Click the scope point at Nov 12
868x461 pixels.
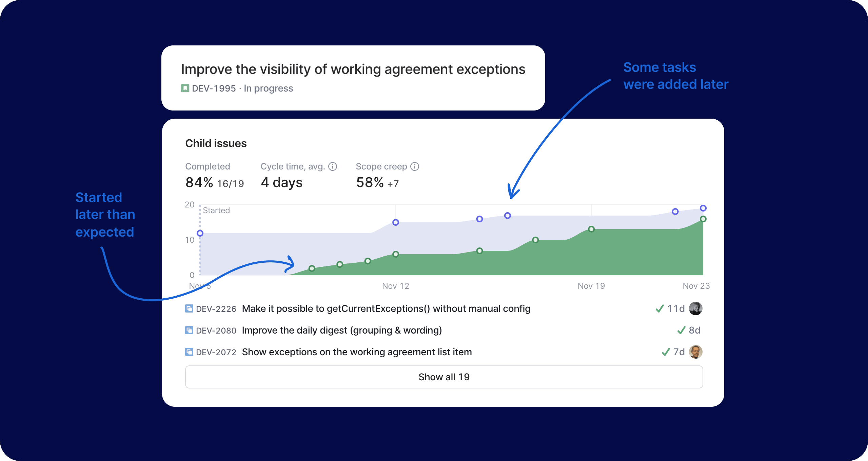pyautogui.click(x=396, y=222)
